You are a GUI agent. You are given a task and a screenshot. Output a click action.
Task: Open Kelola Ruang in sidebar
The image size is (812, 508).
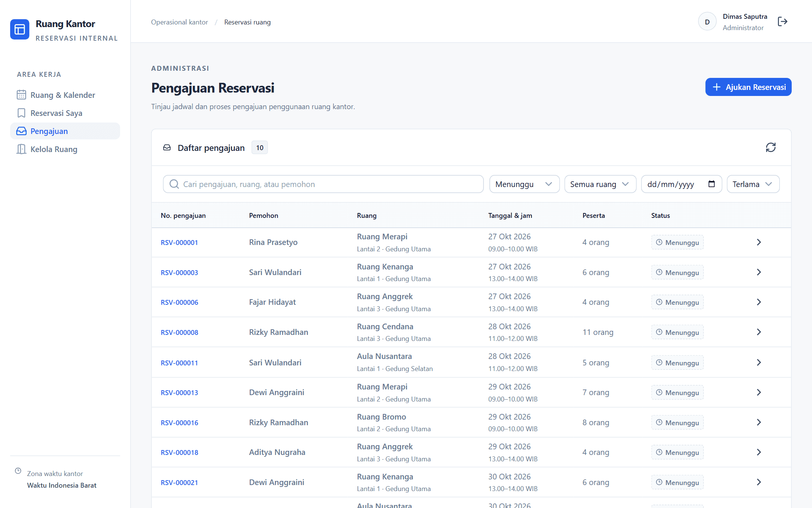point(65,149)
